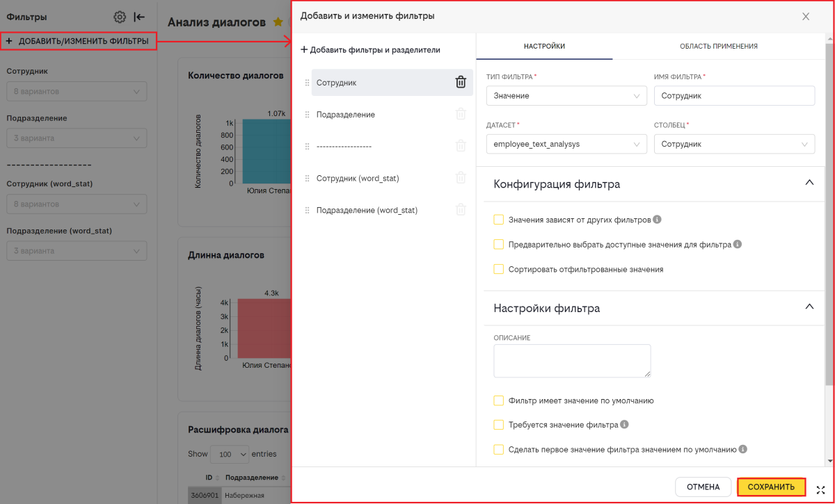Show info for Предварительно выбрать доступные значения
835x504 pixels.
click(x=738, y=245)
